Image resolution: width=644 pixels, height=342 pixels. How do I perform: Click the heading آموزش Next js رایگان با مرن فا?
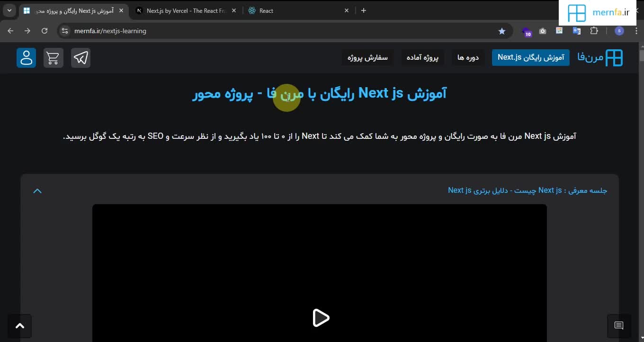320,94
